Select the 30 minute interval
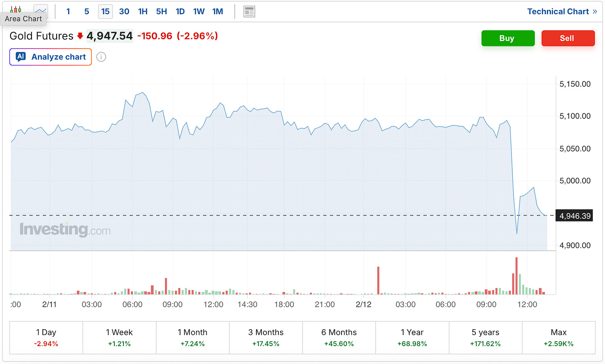 [124, 12]
